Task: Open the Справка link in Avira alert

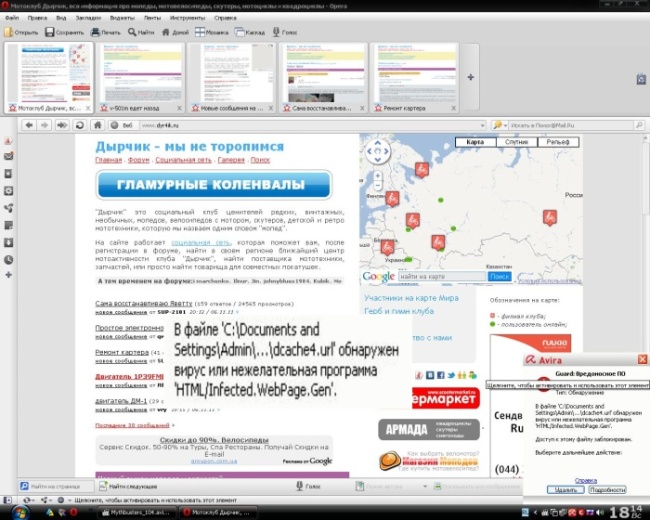Action: pyautogui.click(x=586, y=480)
